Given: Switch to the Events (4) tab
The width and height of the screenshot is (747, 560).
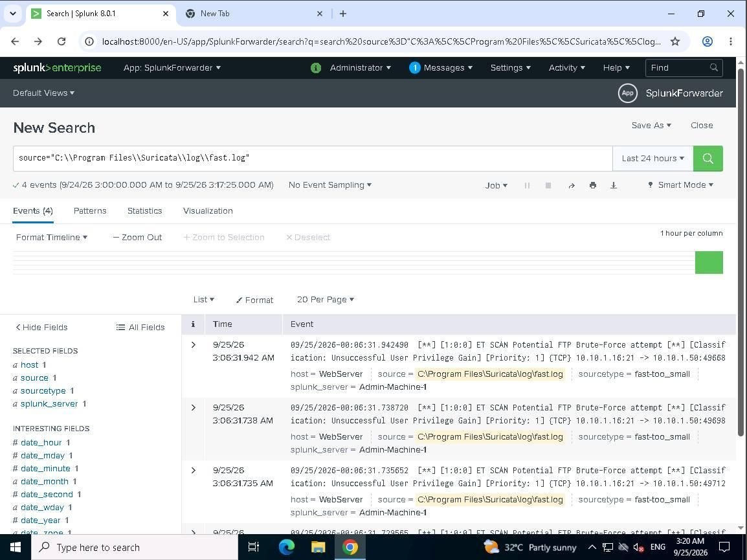Looking at the screenshot, I should click(x=33, y=211).
